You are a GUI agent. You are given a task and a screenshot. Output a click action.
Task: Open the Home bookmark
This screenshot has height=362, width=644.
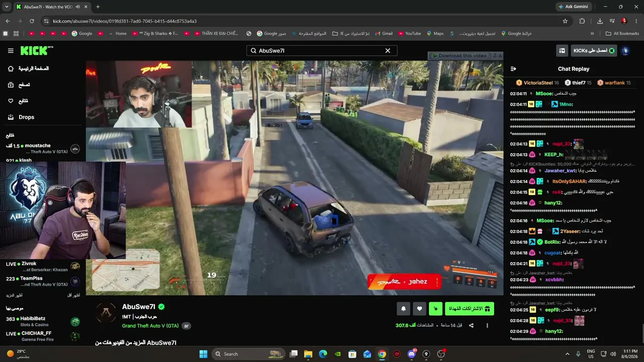117,34
